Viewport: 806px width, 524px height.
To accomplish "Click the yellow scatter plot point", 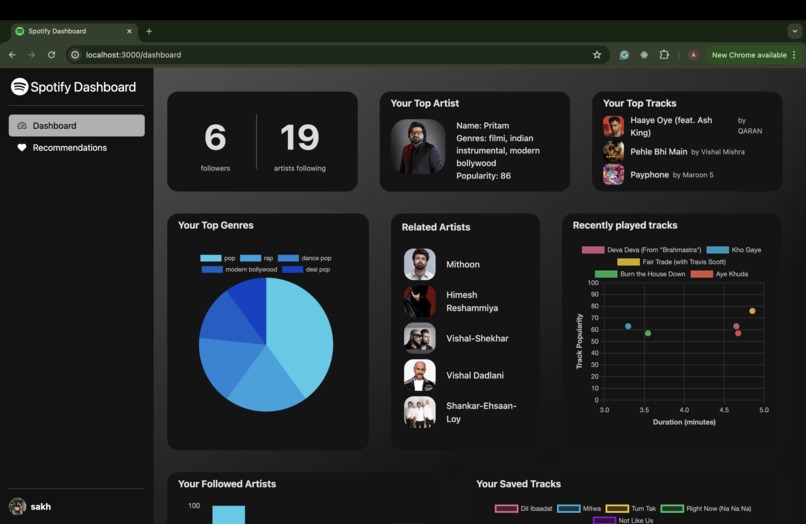I will [752, 311].
